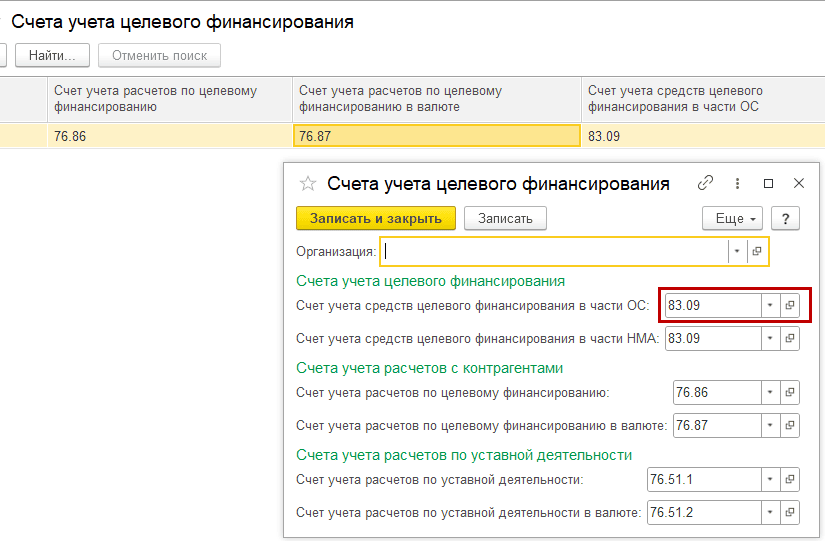Expand the dropdown next to account 76.51.2
The width and height of the screenshot is (825, 541).
point(770,512)
